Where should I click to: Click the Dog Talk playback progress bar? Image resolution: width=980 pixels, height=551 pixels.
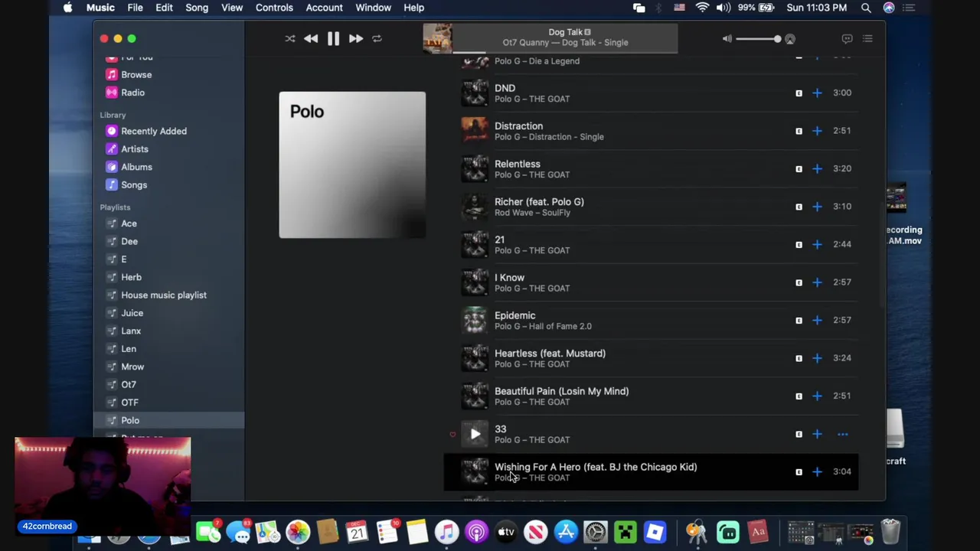tap(565, 53)
